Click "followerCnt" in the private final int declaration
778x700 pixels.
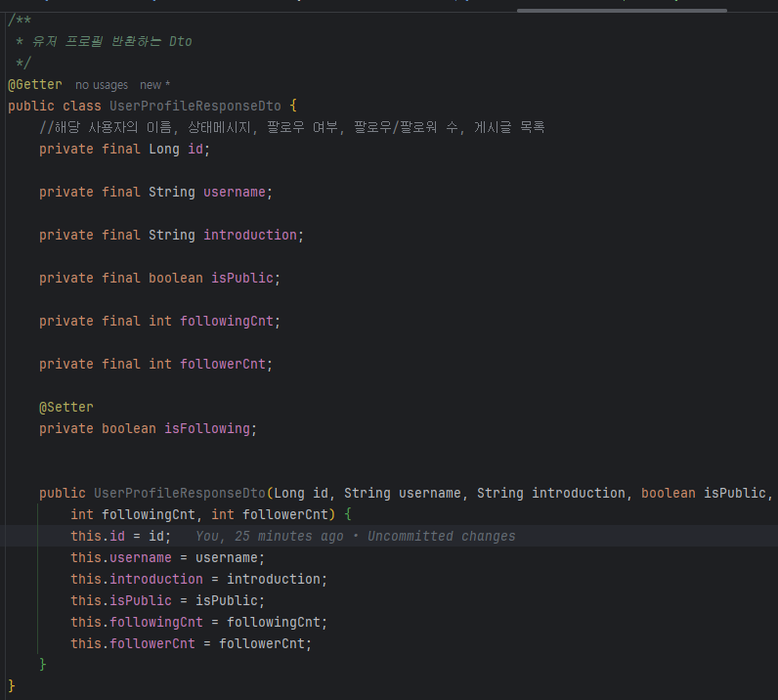[x=223, y=364]
